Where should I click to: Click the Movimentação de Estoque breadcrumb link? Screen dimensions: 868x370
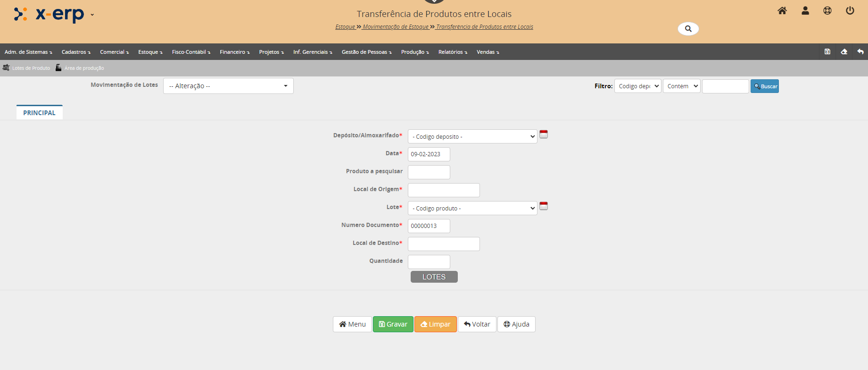pyautogui.click(x=396, y=27)
